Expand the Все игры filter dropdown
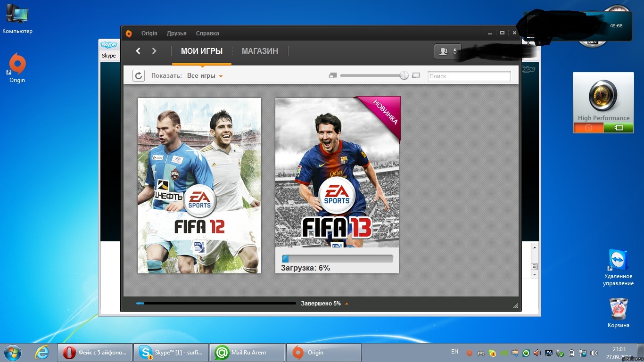 coord(205,76)
